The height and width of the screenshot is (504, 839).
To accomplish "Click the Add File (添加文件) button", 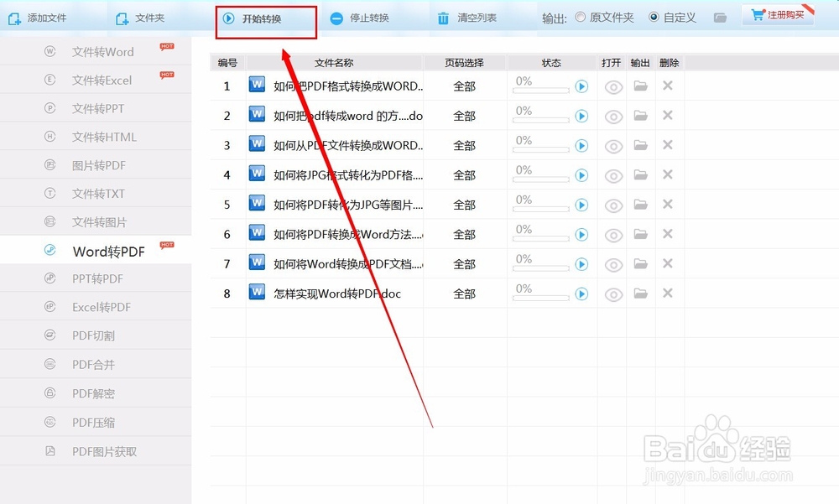I will click(38, 18).
